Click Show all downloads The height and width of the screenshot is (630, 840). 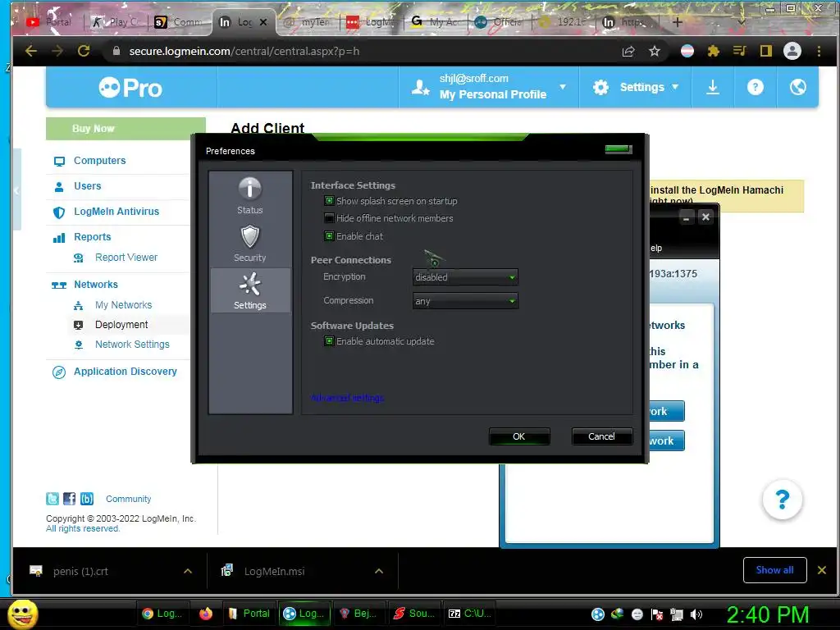coord(774,570)
